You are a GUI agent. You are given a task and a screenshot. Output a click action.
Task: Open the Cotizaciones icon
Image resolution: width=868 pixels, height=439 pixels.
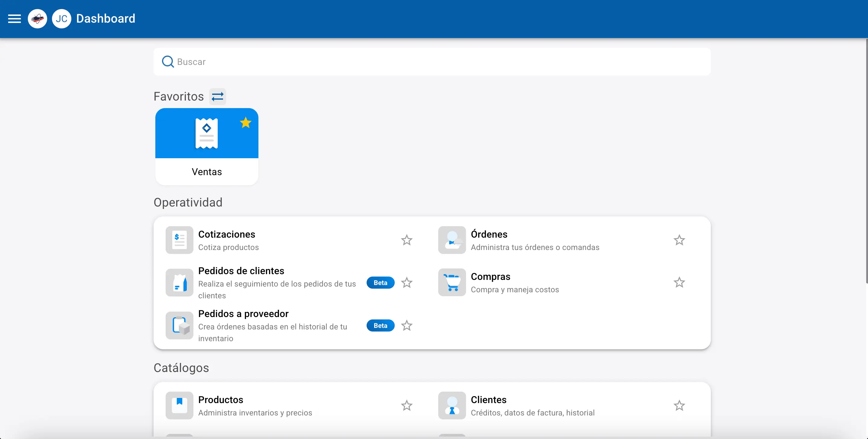coord(179,240)
